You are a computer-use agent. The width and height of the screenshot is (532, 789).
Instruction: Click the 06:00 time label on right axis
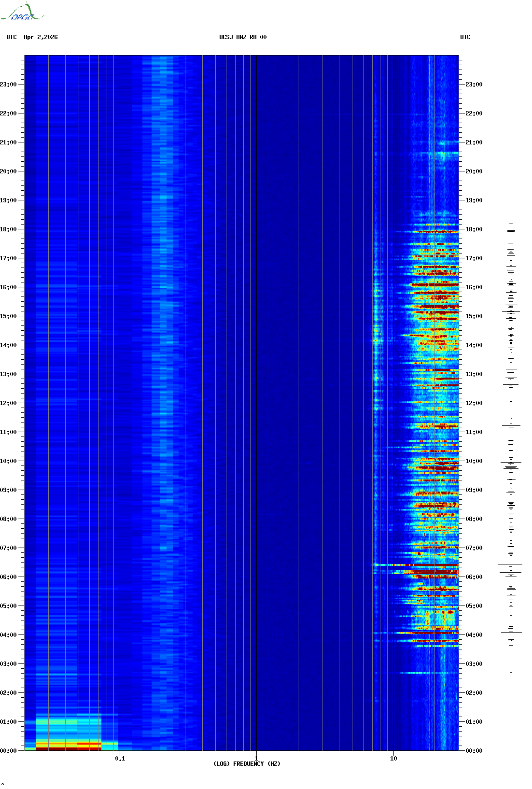(474, 577)
